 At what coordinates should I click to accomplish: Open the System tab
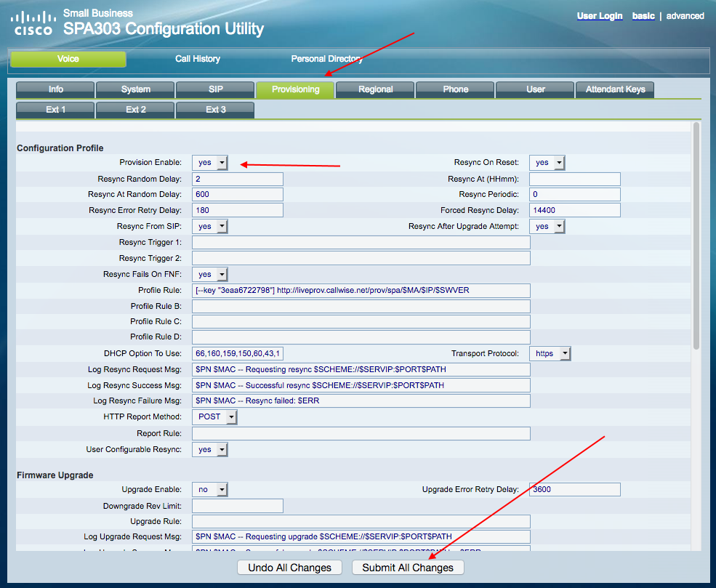[x=135, y=89]
